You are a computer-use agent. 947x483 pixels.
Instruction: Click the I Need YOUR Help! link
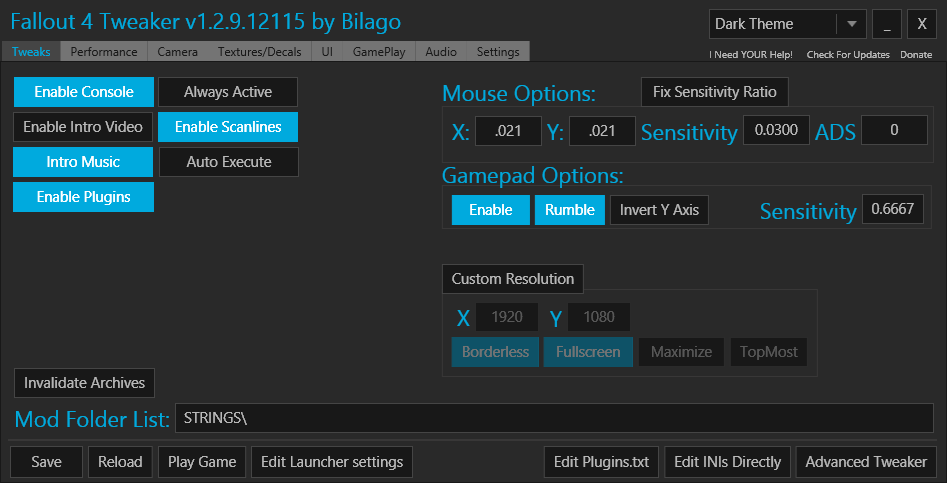click(751, 55)
